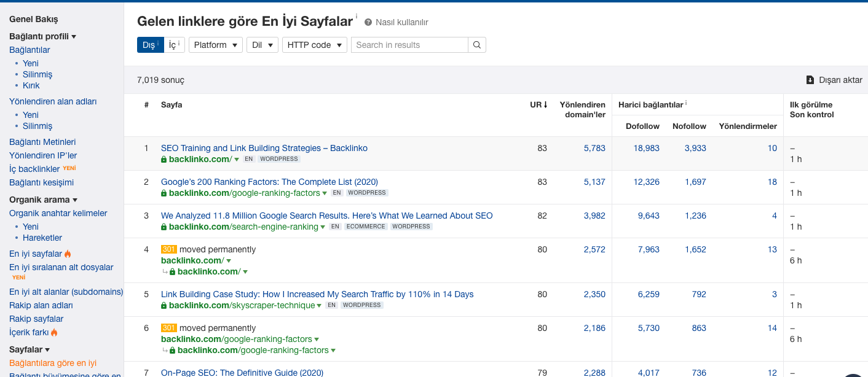Click the 7,019 sonuç result count
Image resolution: width=868 pixels, height=377 pixels.
pyautogui.click(x=160, y=80)
